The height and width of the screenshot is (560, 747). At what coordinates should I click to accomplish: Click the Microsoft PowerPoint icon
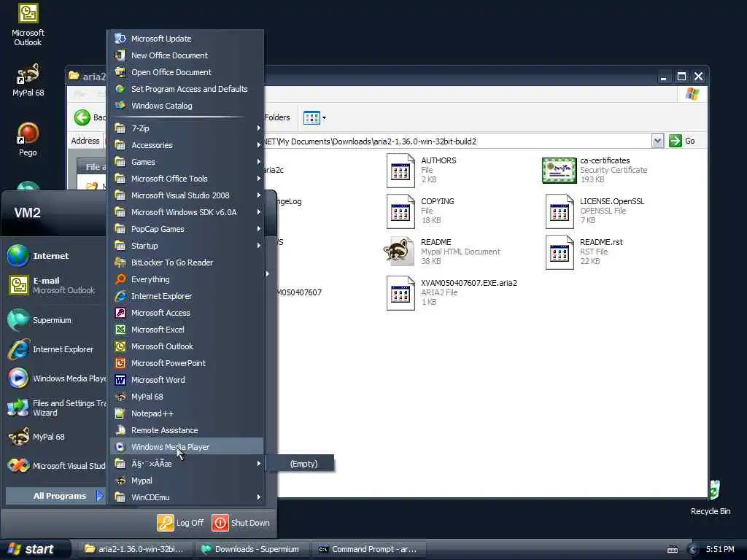click(x=120, y=363)
